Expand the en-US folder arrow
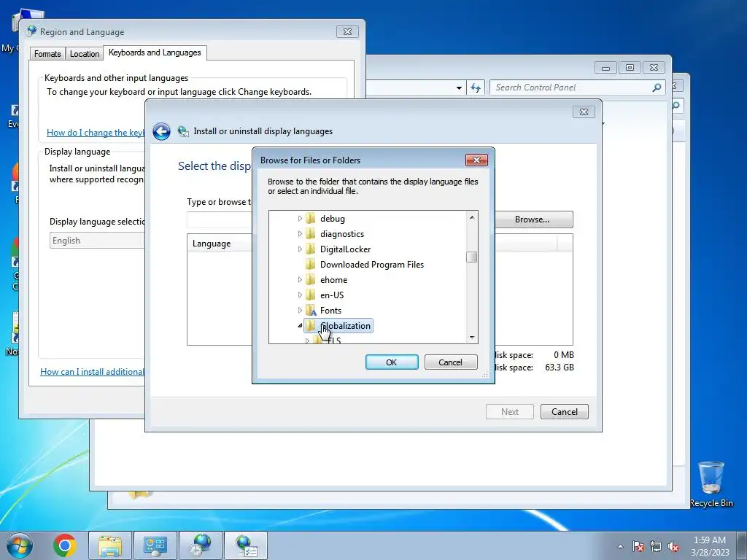 point(300,295)
